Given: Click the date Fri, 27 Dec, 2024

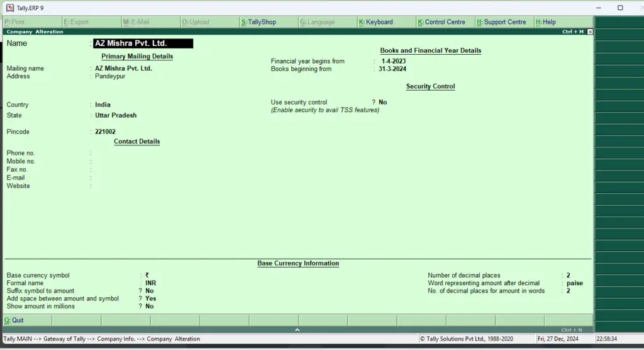Looking at the screenshot, I should [x=558, y=339].
